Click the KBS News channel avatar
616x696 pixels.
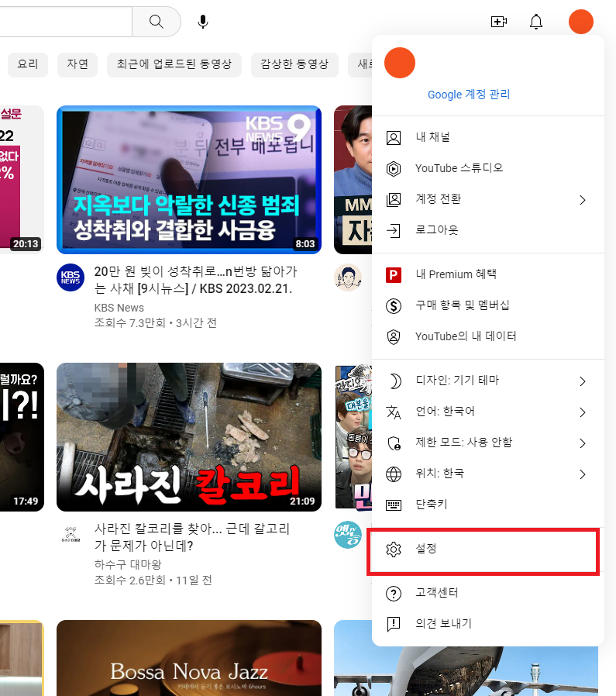71,277
